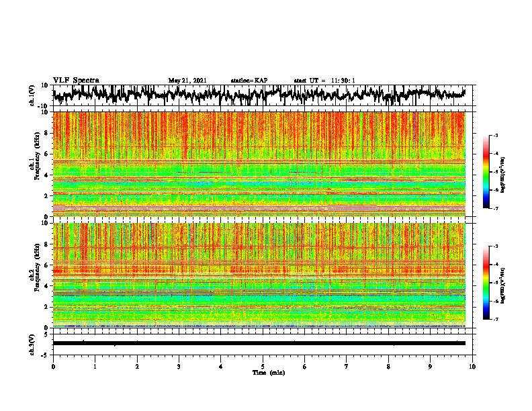Click the "2" kHz tick on ch.2 frequency axis
532x411 pixels.
coord(46,307)
